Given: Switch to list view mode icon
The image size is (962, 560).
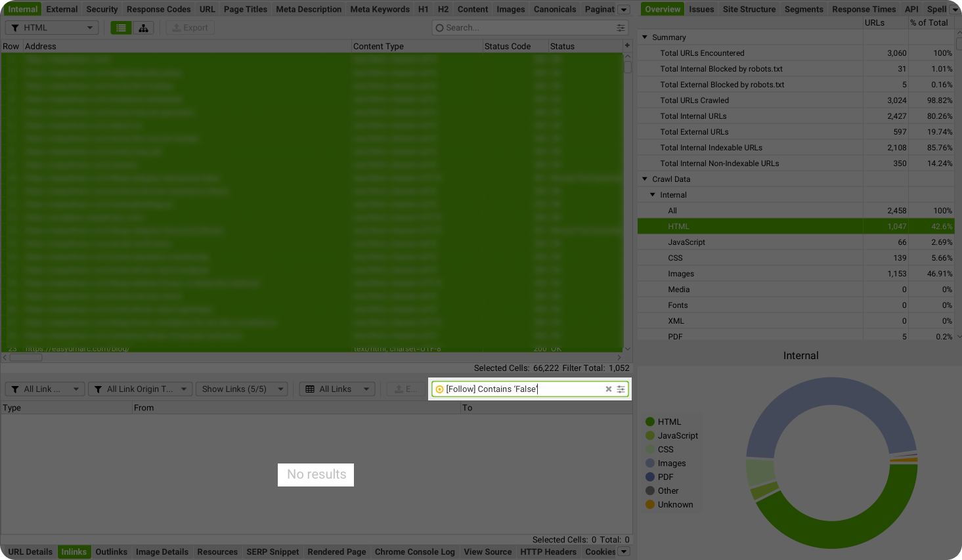Looking at the screenshot, I should click(x=121, y=28).
